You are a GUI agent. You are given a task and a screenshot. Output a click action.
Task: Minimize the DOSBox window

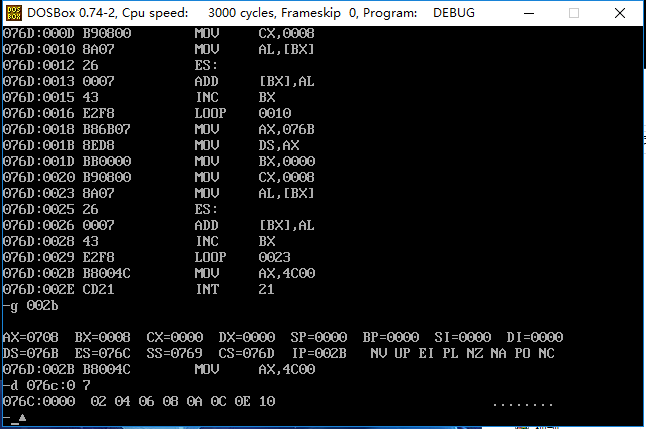(x=529, y=13)
